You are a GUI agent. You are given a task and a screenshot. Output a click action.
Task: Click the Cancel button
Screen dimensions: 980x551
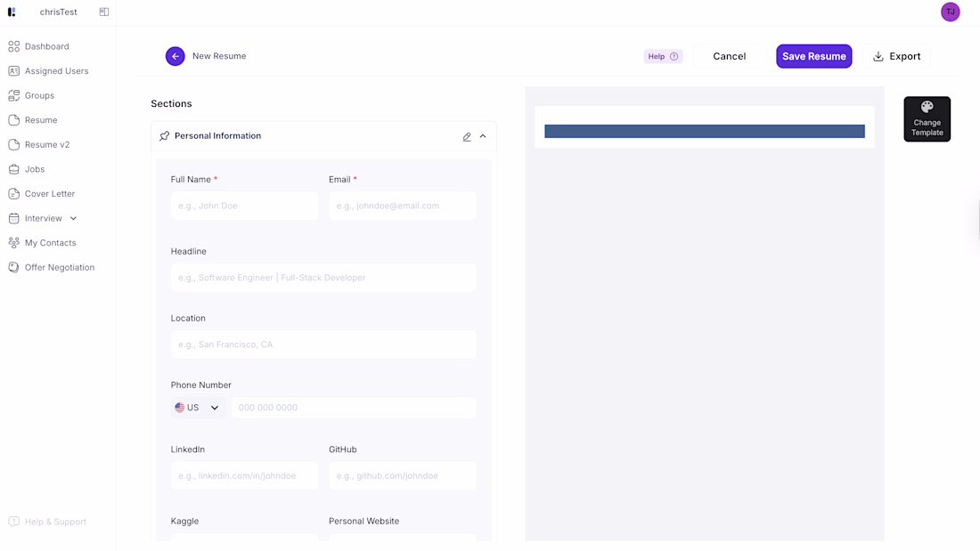click(x=730, y=56)
